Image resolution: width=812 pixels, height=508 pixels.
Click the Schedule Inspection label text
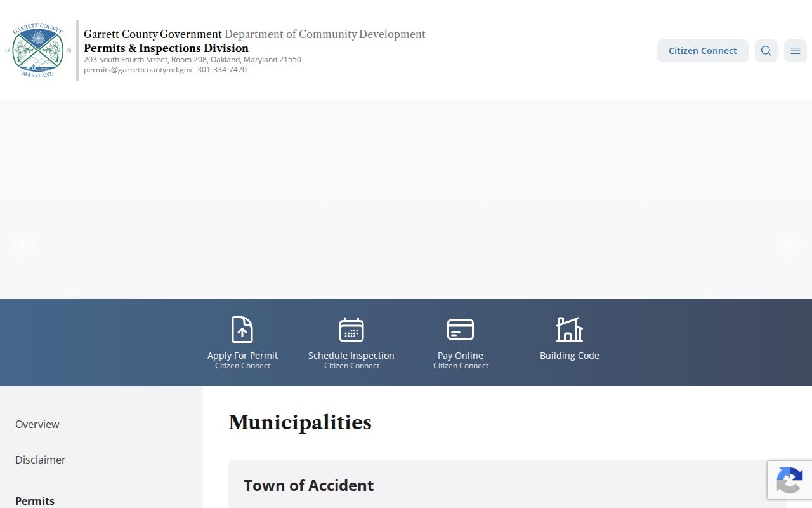351,356
